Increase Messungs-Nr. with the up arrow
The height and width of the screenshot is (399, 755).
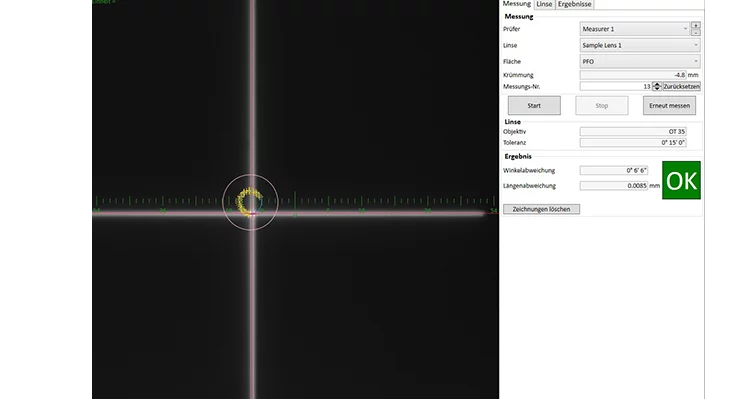pos(657,84)
